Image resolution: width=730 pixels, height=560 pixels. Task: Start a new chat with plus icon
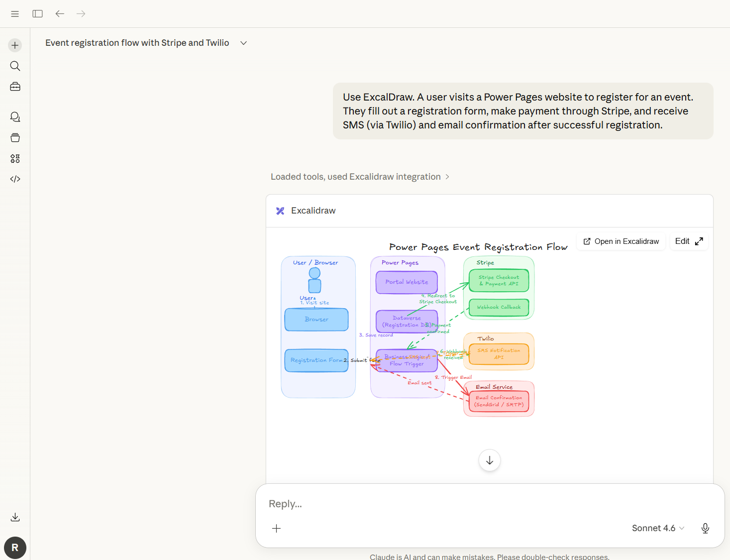point(15,45)
